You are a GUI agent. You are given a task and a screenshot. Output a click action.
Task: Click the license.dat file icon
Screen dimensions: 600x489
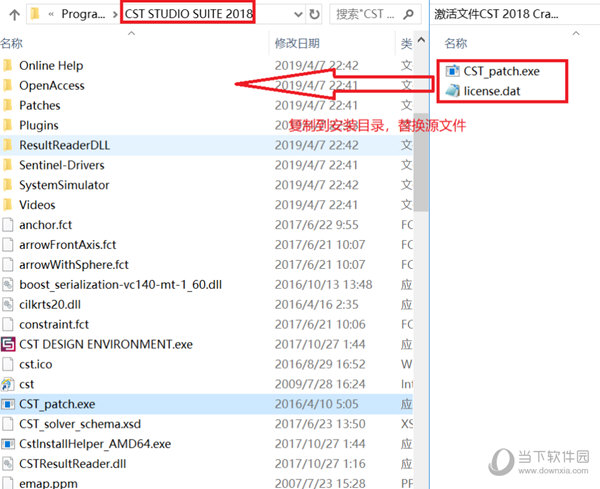click(x=452, y=91)
